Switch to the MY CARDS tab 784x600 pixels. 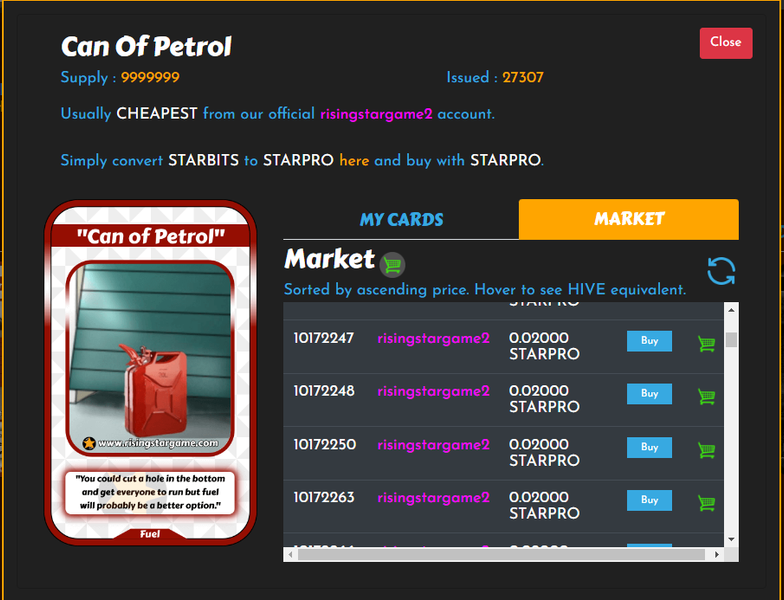(x=401, y=220)
